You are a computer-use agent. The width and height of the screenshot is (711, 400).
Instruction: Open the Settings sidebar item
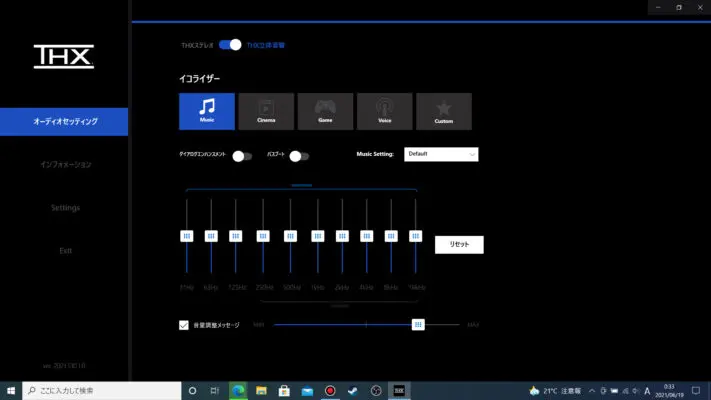(65, 208)
